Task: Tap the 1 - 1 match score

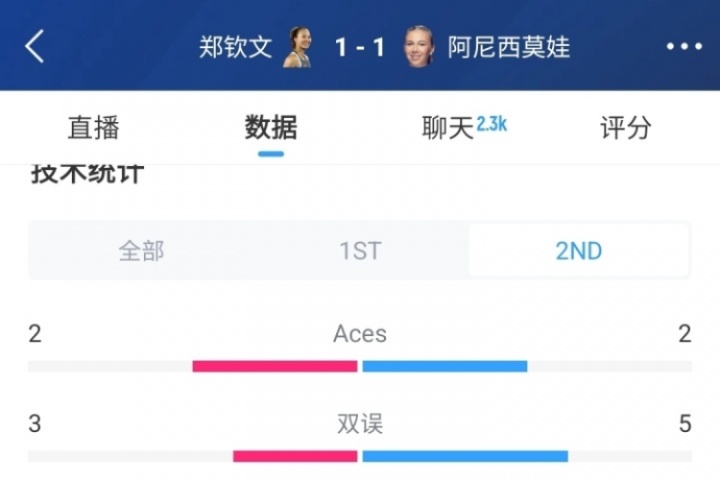Action: click(x=359, y=47)
